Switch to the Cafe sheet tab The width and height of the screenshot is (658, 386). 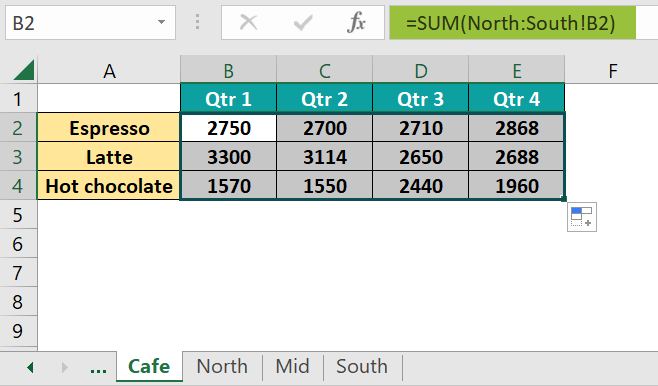(x=149, y=366)
